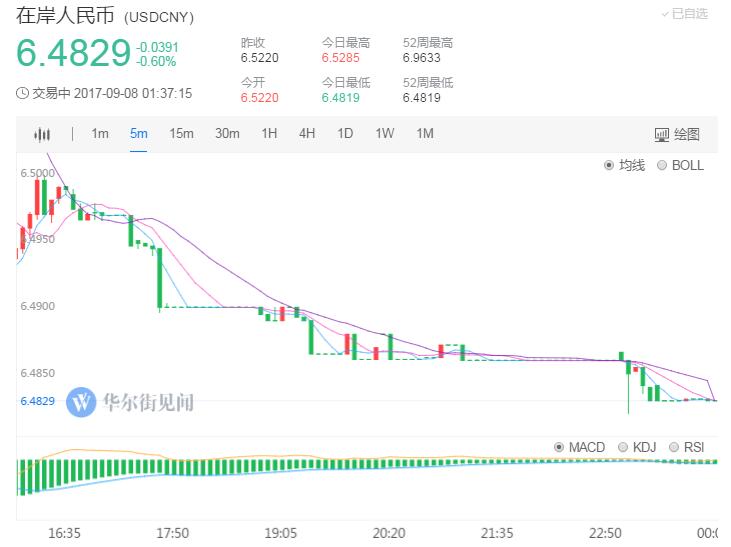
Task: Click the candlestick chart type icon
Action: point(42,134)
